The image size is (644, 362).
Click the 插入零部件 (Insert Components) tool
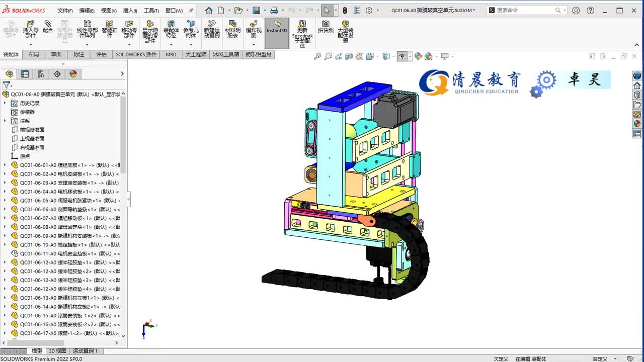[x=31, y=30]
